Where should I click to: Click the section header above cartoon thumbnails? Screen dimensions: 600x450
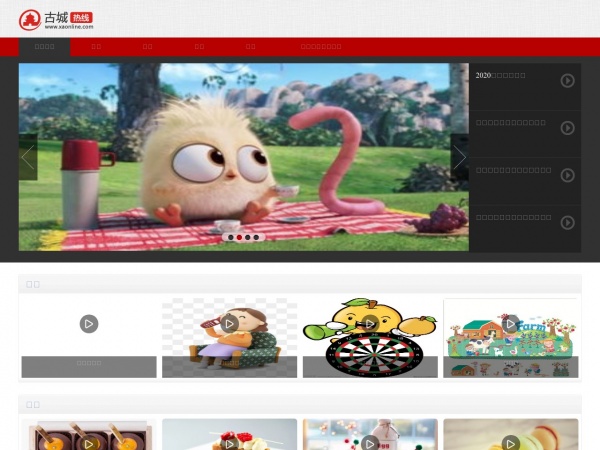300,284
